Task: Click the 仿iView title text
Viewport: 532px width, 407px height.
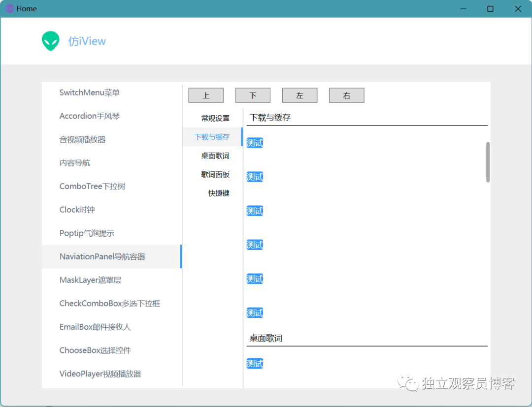Action: click(x=87, y=41)
